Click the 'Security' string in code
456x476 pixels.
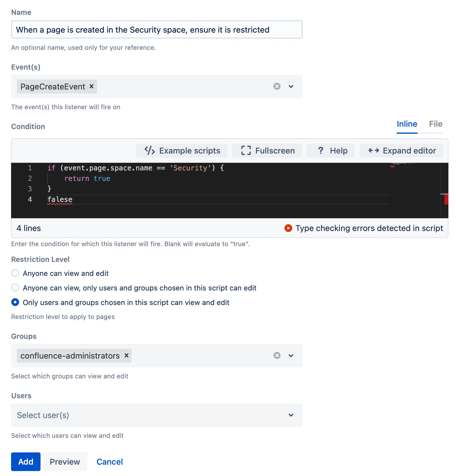(x=190, y=168)
